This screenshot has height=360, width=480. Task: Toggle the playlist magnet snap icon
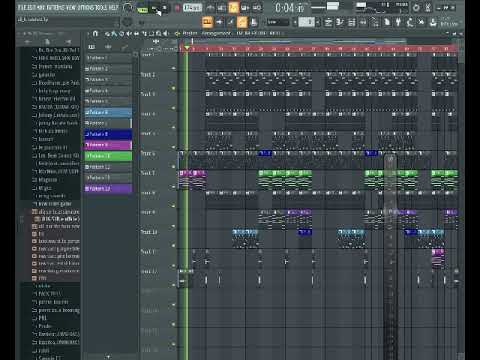[x=96, y=34]
